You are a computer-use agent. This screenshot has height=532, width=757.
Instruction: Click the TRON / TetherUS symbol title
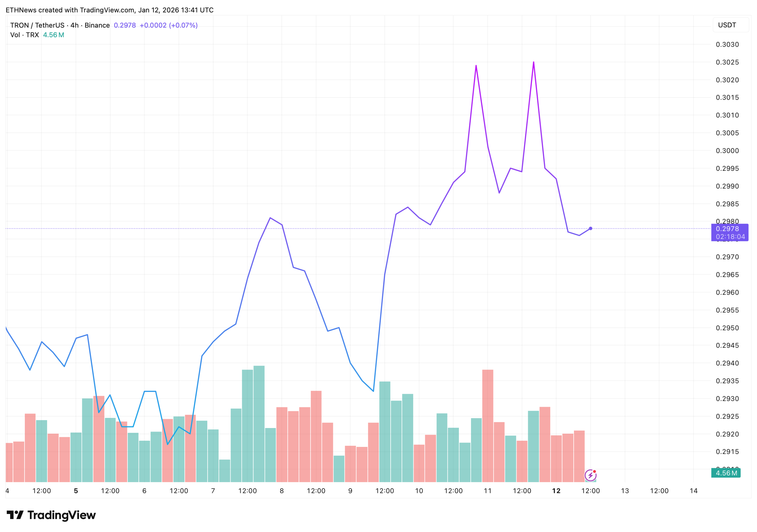coord(37,25)
